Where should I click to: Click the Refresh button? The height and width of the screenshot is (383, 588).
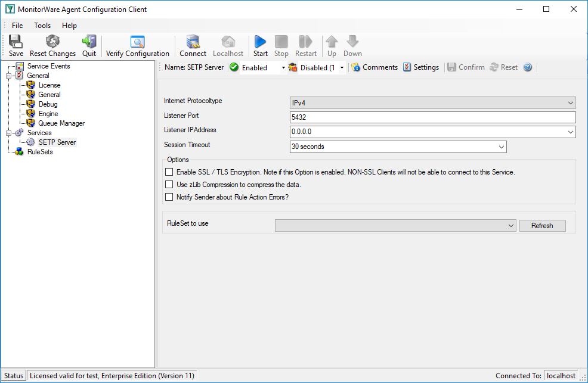tap(542, 226)
